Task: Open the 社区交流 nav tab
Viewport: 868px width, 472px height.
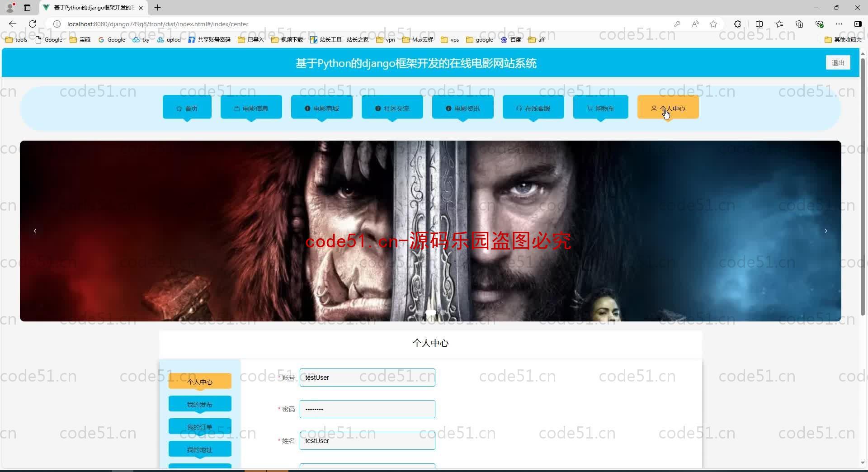Action: click(x=392, y=108)
